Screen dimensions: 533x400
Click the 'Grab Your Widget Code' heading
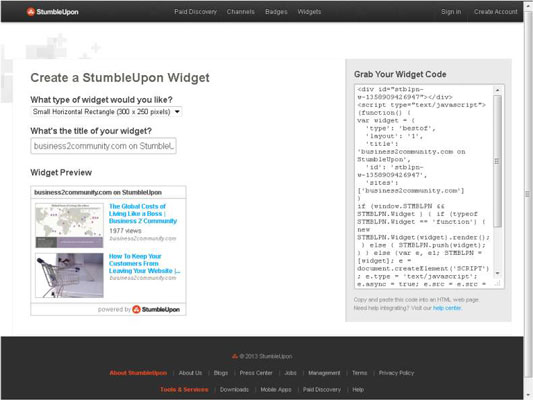pos(400,74)
